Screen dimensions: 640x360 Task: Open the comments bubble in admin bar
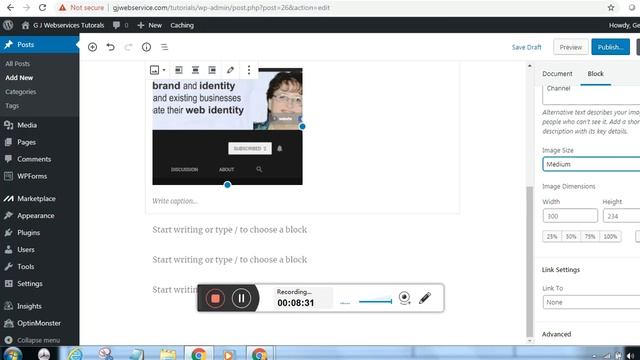pos(120,25)
